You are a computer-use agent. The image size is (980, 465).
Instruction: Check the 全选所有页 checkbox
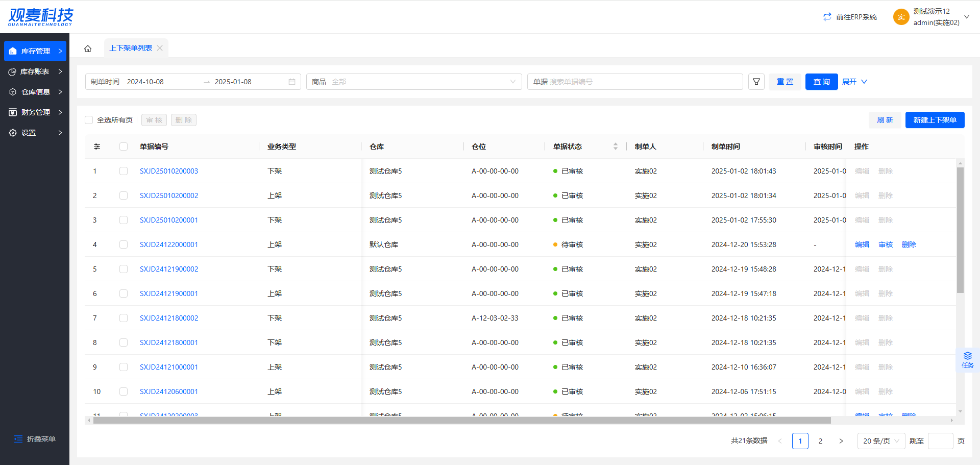point(89,120)
